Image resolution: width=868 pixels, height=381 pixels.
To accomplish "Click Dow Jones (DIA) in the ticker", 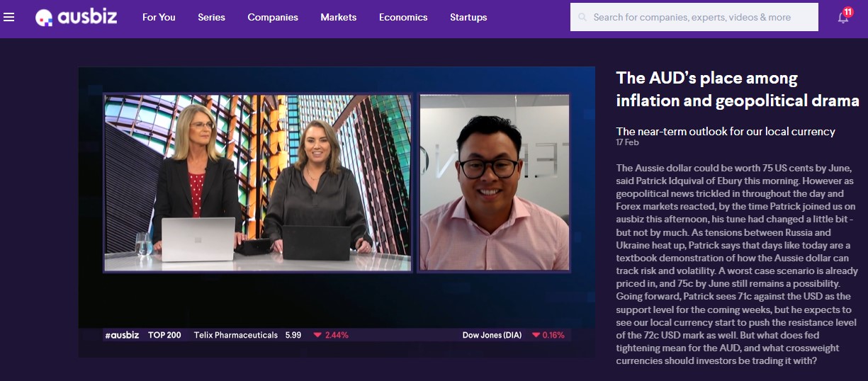I will click(492, 335).
